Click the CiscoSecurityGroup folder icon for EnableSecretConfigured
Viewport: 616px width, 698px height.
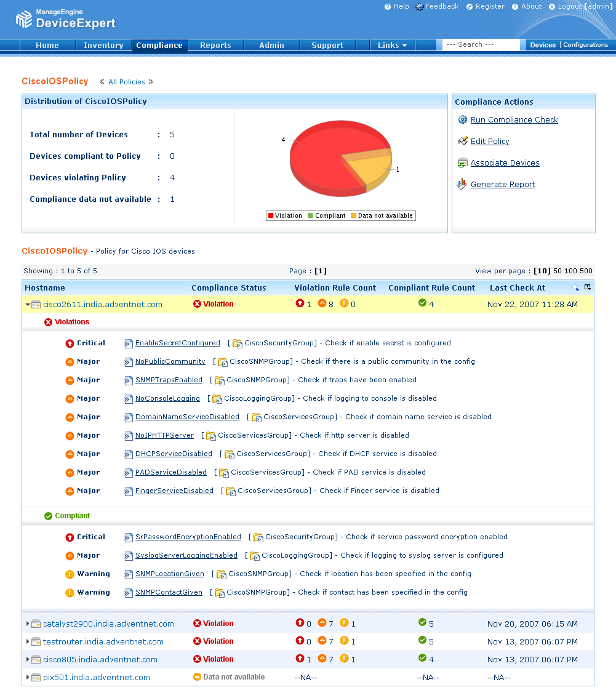(238, 343)
